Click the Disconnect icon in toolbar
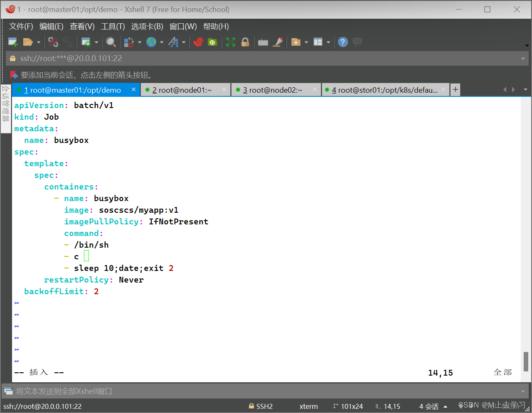The width and height of the screenshot is (532, 413). click(53, 42)
